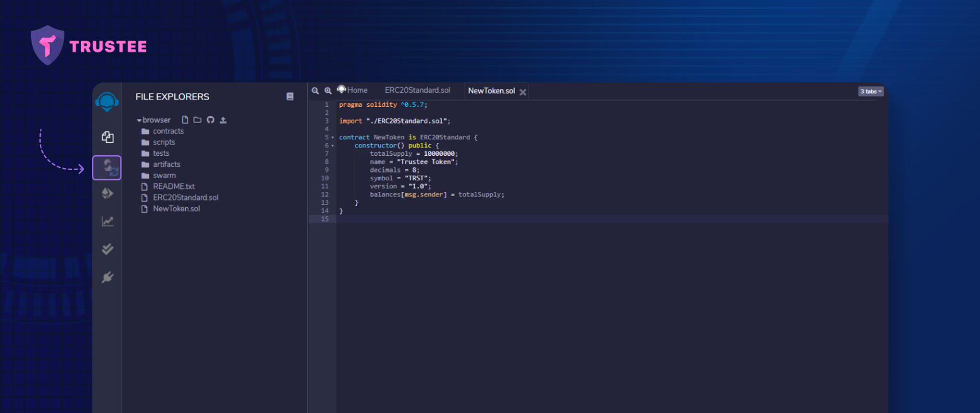The image size is (980, 413).
Task: Click the totalSupply = 10000000 line
Action: point(414,154)
